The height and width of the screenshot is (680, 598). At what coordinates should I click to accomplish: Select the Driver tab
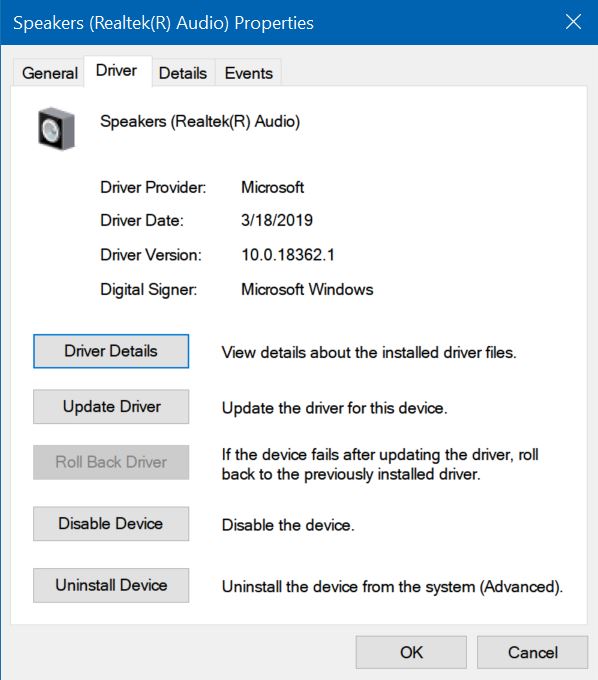pos(117,71)
